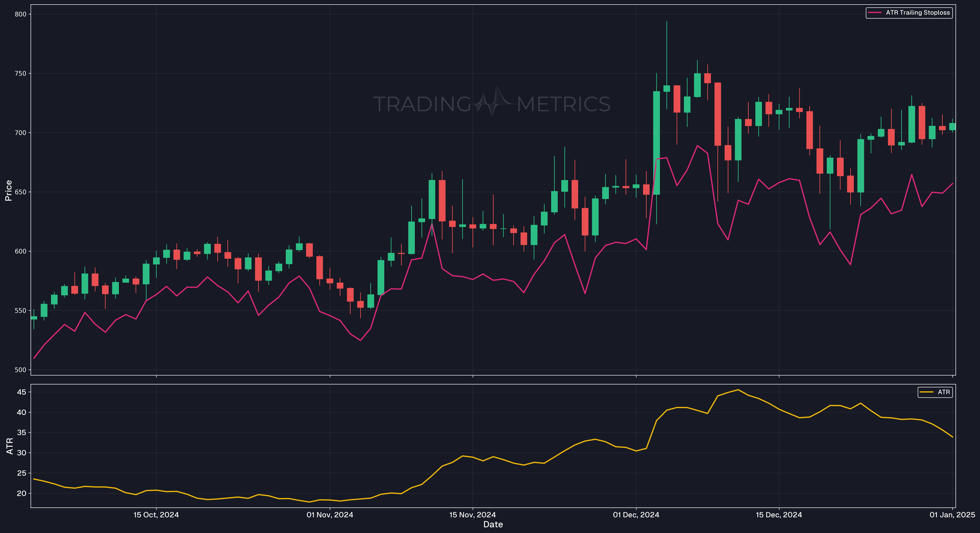Click the 550 price tick label
This screenshot has height=533, width=980.
[21, 311]
